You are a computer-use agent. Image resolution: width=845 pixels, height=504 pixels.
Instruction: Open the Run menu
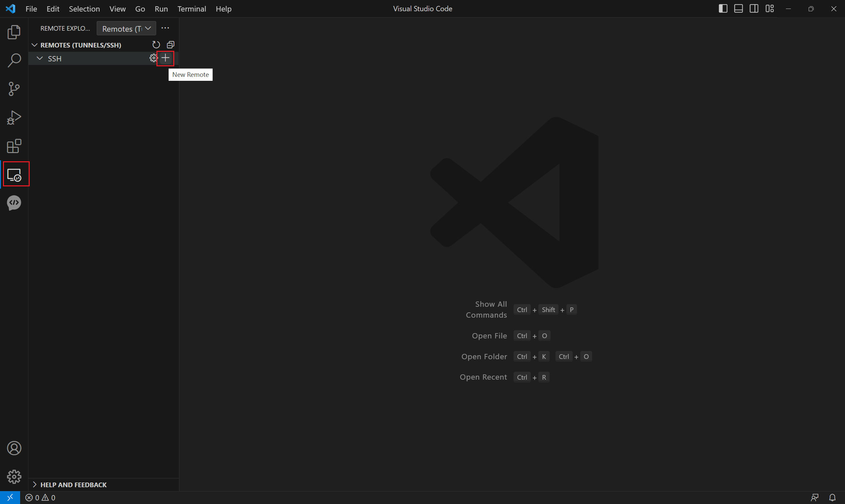[161, 9]
